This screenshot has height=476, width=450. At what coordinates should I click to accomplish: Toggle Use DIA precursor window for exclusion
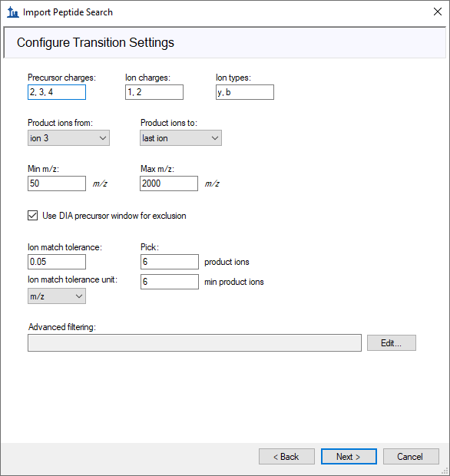coord(32,216)
